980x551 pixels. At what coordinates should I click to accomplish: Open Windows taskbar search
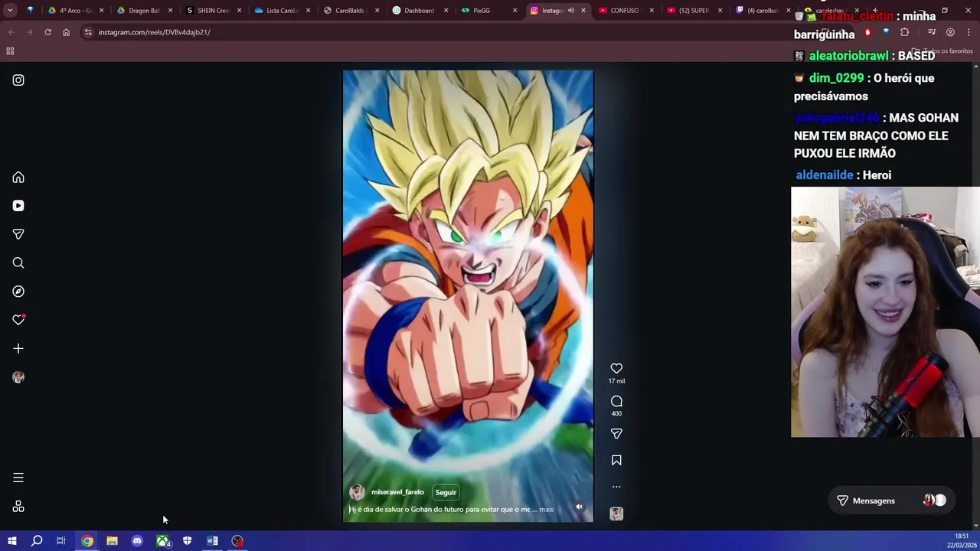[x=37, y=541]
